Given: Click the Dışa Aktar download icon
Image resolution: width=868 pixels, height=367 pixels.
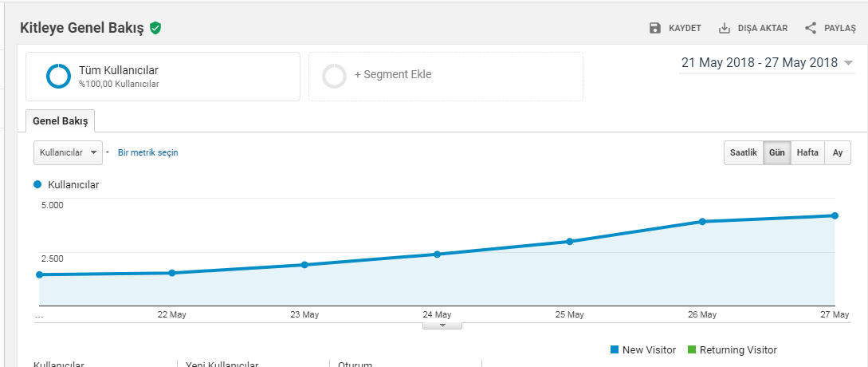Looking at the screenshot, I should pos(724,28).
